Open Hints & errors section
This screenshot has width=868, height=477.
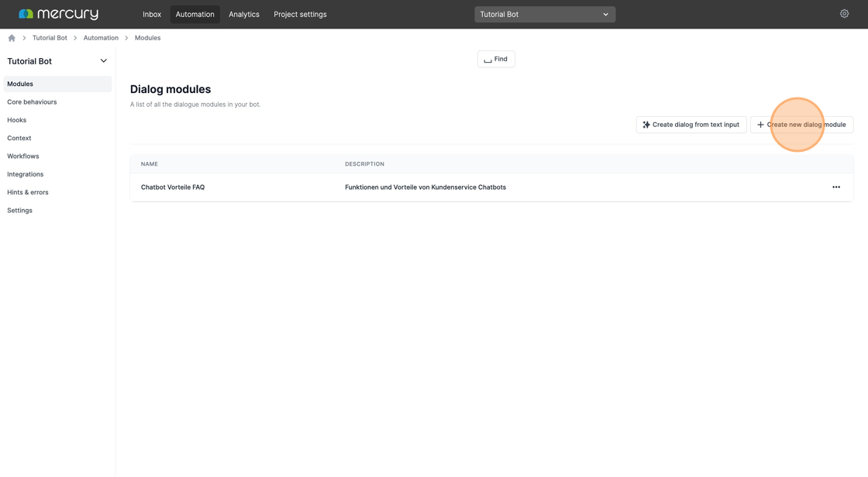(28, 192)
